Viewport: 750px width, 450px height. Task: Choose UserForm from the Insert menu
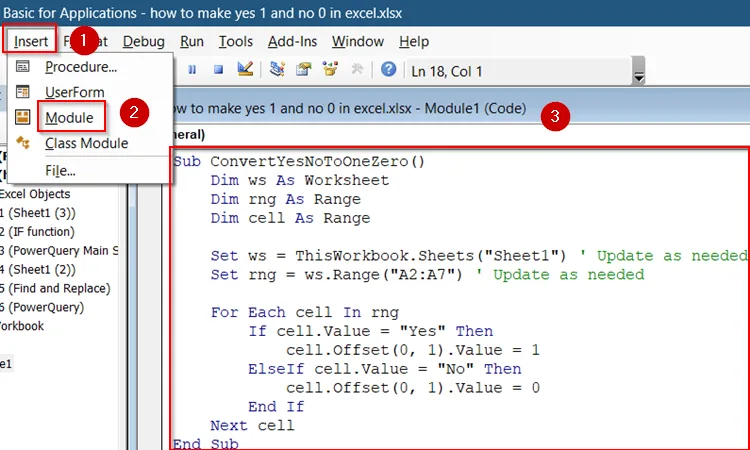tap(75, 92)
